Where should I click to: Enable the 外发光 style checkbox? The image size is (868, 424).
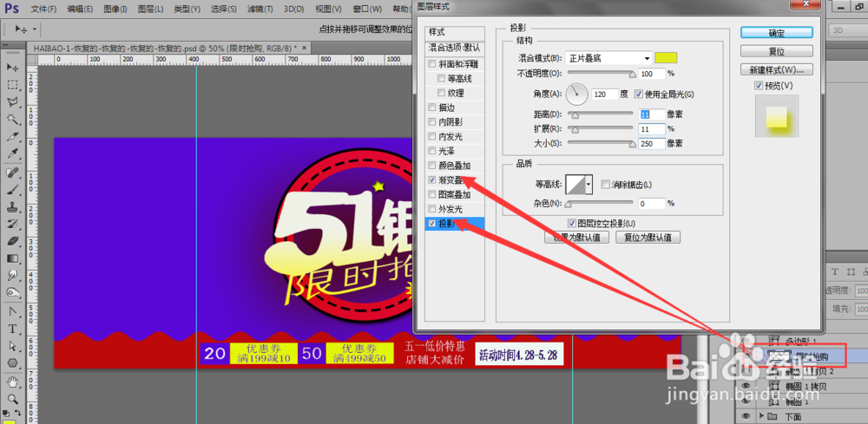tap(432, 209)
